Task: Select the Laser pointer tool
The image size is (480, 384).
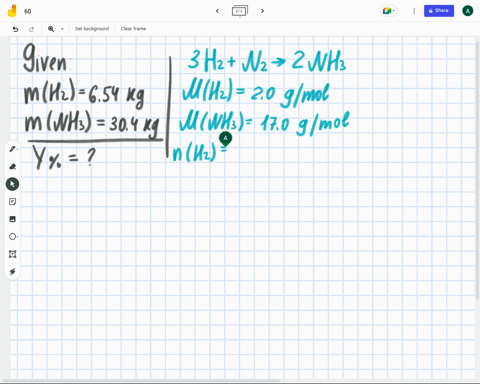Action: pyautogui.click(x=12, y=272)
